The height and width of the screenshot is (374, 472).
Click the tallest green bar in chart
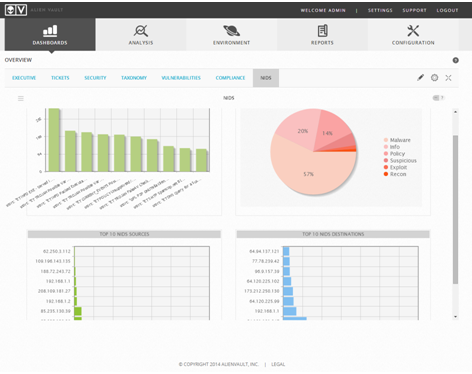54,140
